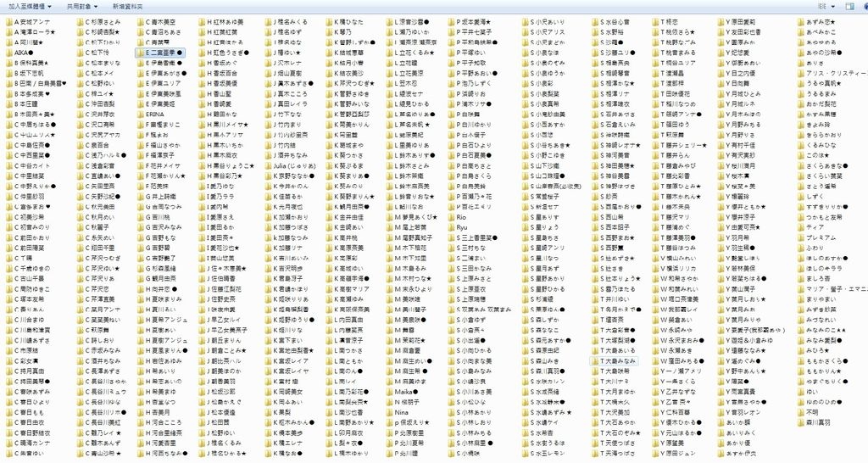
Task: Select folder あべみかこ
Action: [x=816, y=32]
